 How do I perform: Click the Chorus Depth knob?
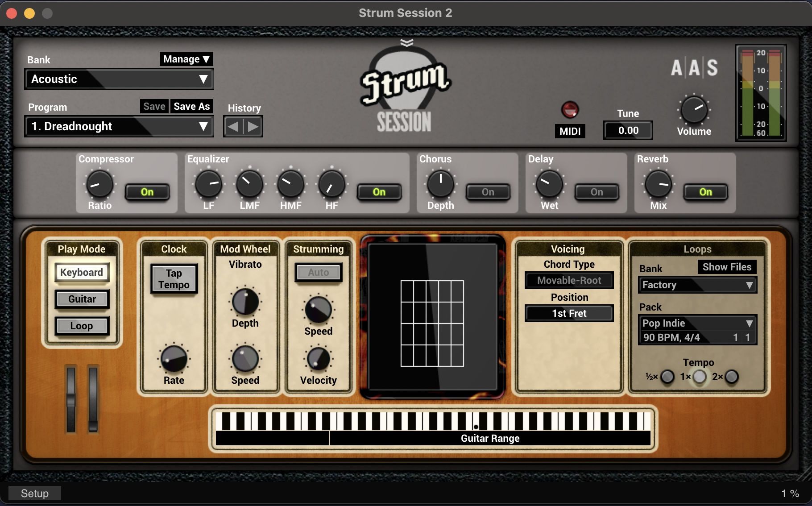(440, 184)
